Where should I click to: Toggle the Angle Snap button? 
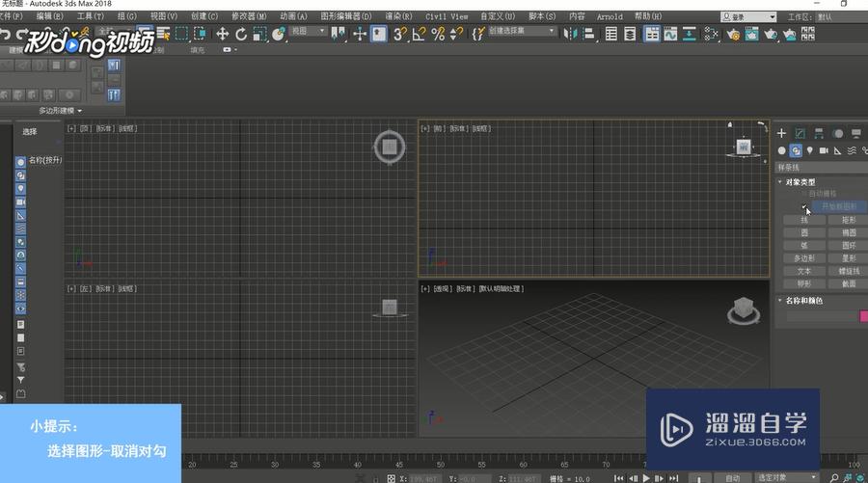(420, 35)
